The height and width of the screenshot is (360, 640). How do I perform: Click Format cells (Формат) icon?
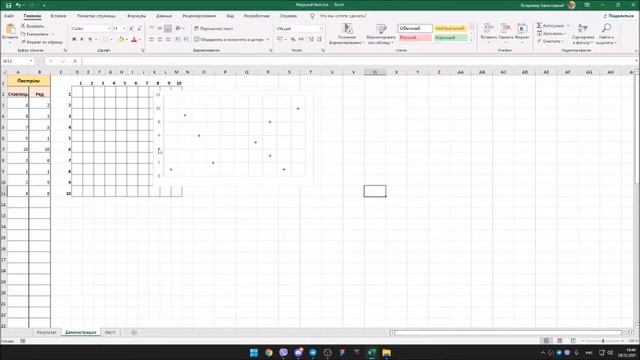(x=522, y=28)
